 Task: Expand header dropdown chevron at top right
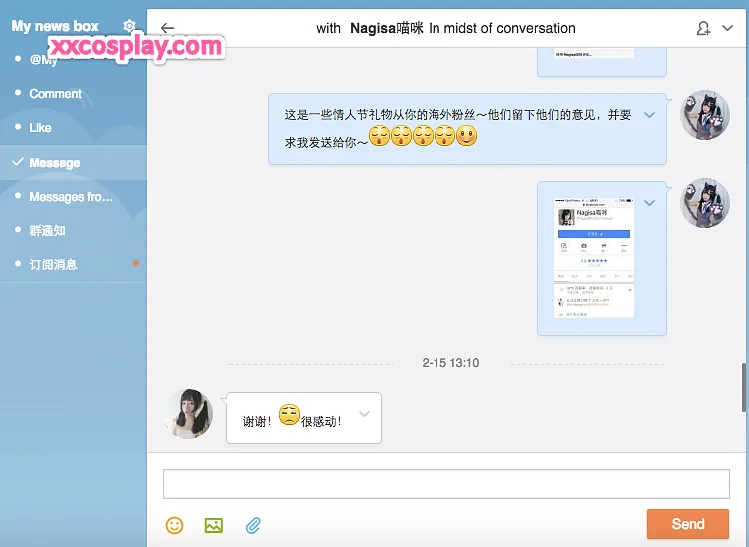(728, 28)
